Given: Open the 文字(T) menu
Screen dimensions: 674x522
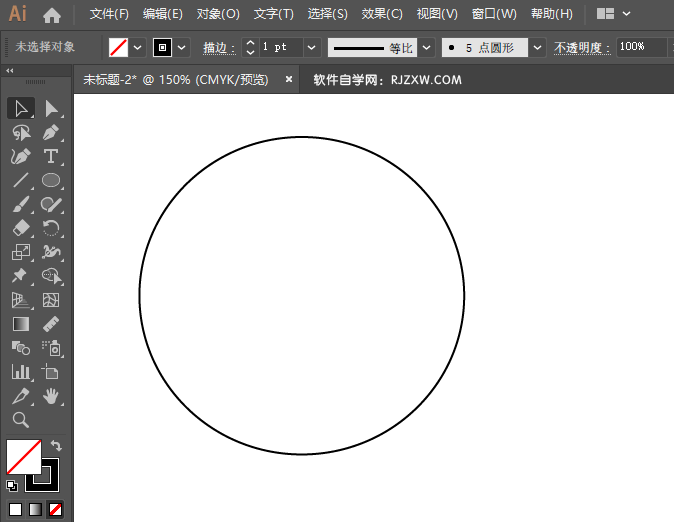Looking at the screenshot, I should click(274, 14).
